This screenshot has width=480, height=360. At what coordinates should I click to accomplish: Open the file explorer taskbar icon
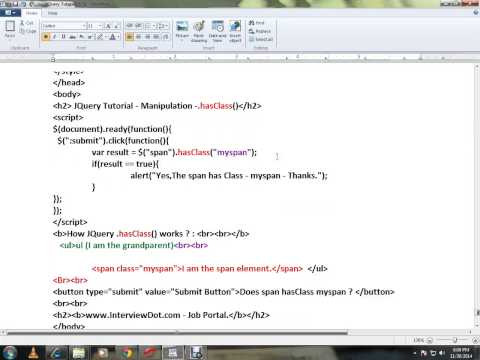point(79,353)
